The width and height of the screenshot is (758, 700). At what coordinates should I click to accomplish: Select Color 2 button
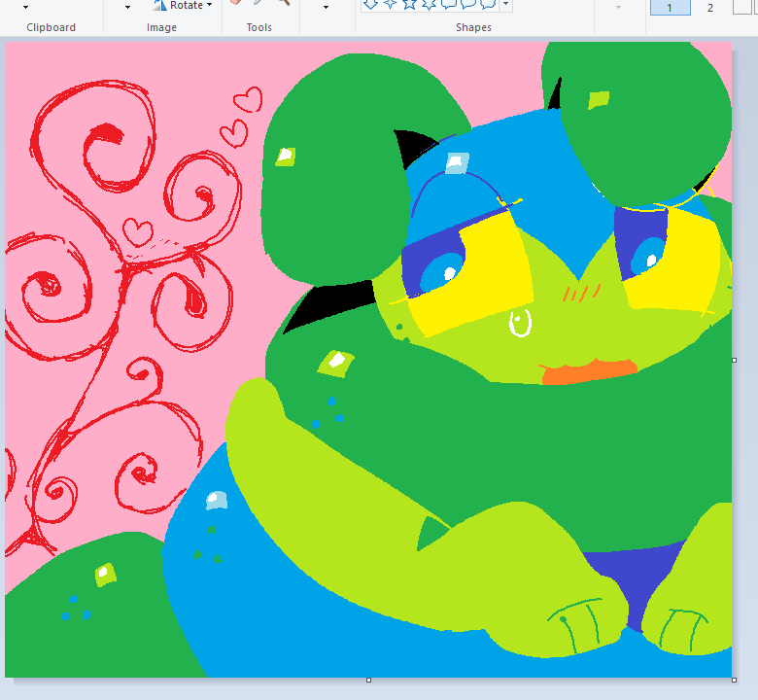(710, 7)
